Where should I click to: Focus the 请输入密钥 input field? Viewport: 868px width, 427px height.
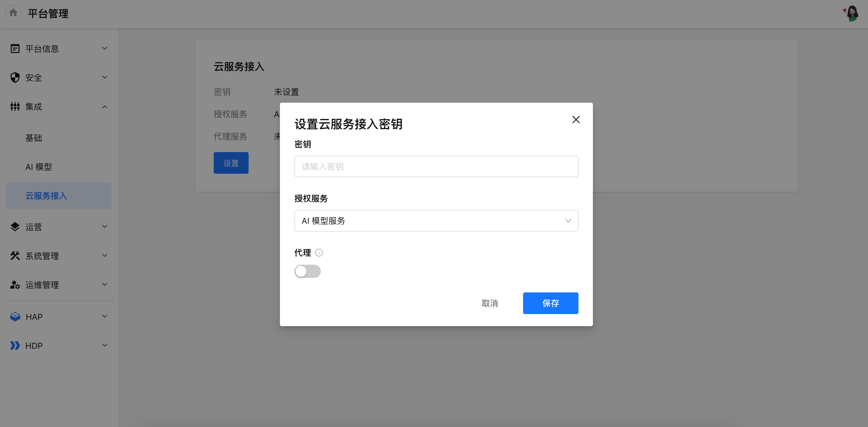tap(436, 167)
